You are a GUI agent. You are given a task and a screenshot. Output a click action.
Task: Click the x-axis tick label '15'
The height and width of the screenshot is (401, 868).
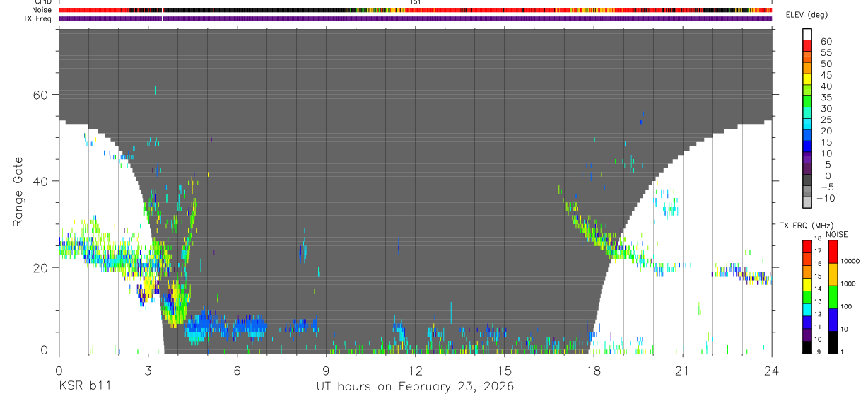click(x=504, y=370)
